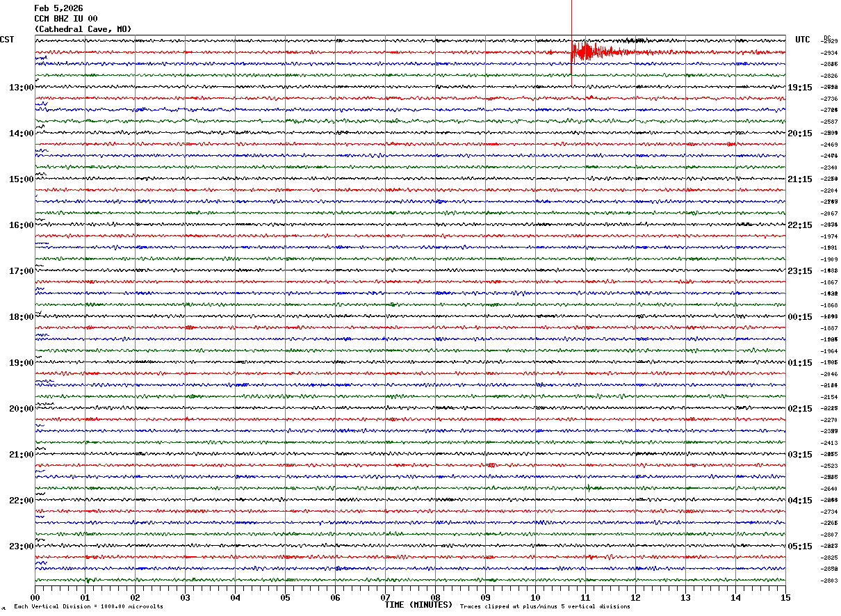Select the 19:00 CST time label
The height and width of the screenshot is (616, 841).
pyautogui.click(x=22, y=363)
